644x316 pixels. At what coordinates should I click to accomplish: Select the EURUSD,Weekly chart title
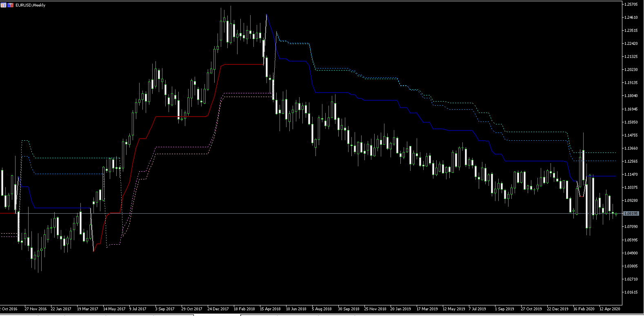[31, 5]
